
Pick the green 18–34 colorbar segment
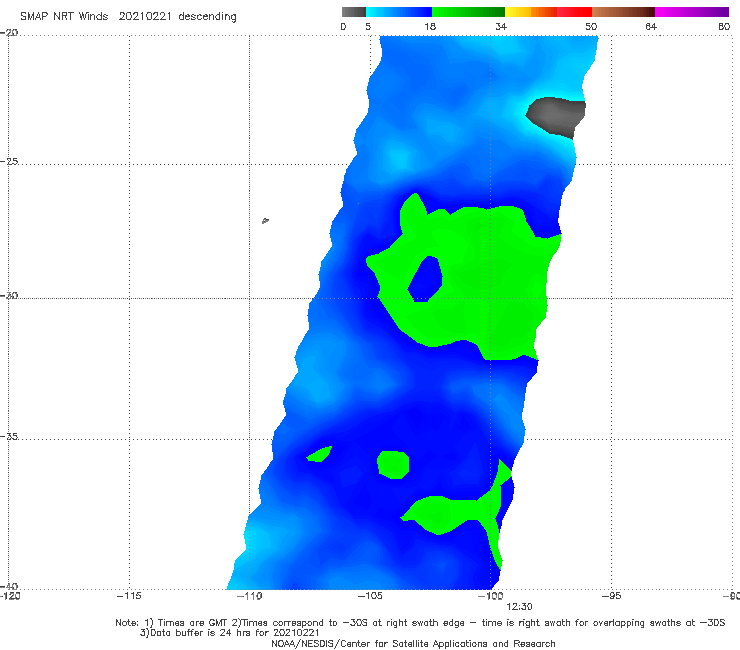[x=468, y=12]
